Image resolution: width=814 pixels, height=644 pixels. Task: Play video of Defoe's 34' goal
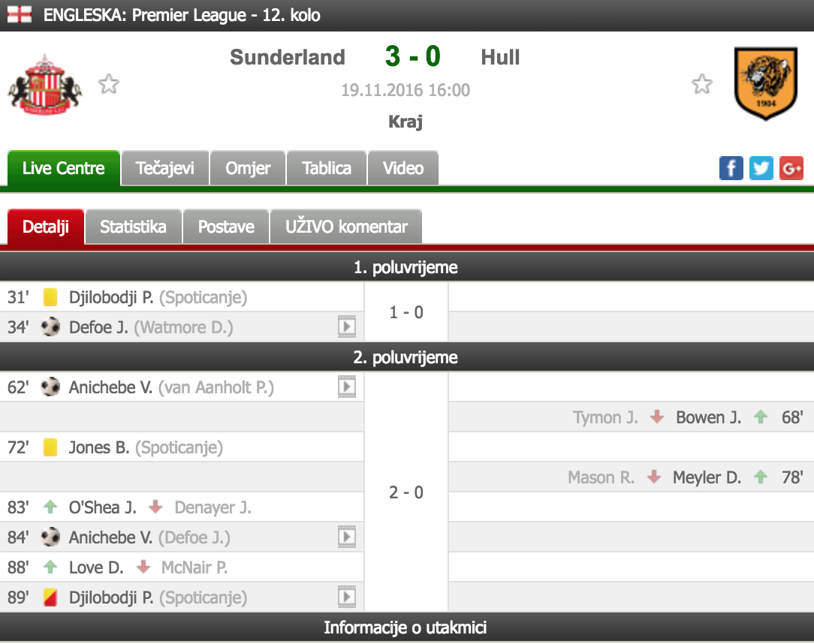tap(346, 327)
